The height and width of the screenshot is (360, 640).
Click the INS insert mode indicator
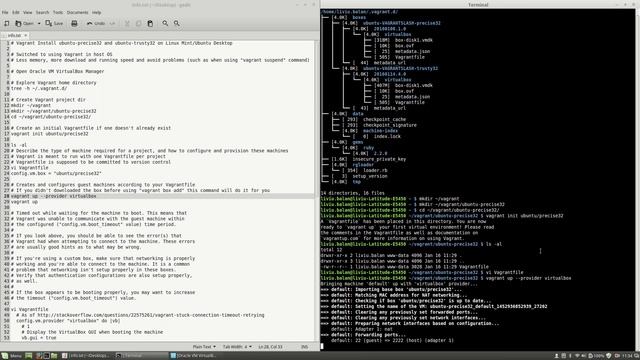pos(304,347)
